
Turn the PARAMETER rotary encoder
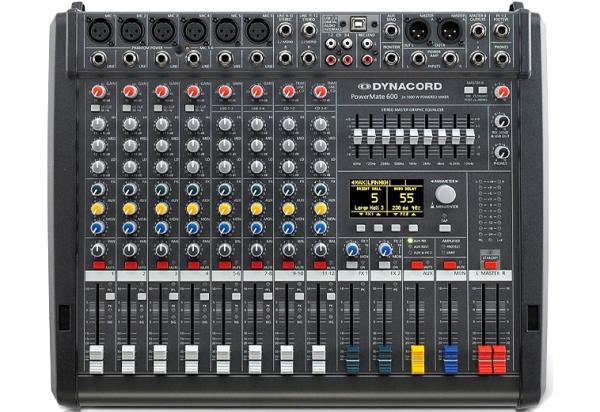445,194
